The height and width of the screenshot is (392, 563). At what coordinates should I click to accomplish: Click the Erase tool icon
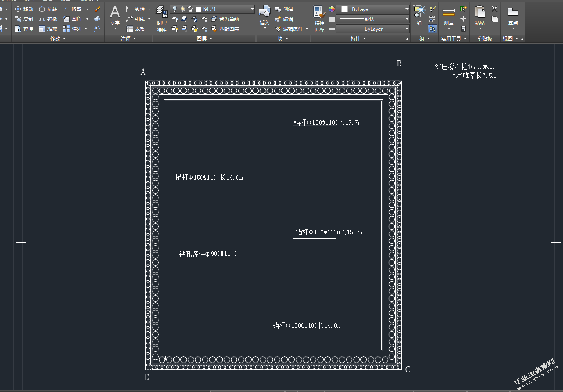97,9
